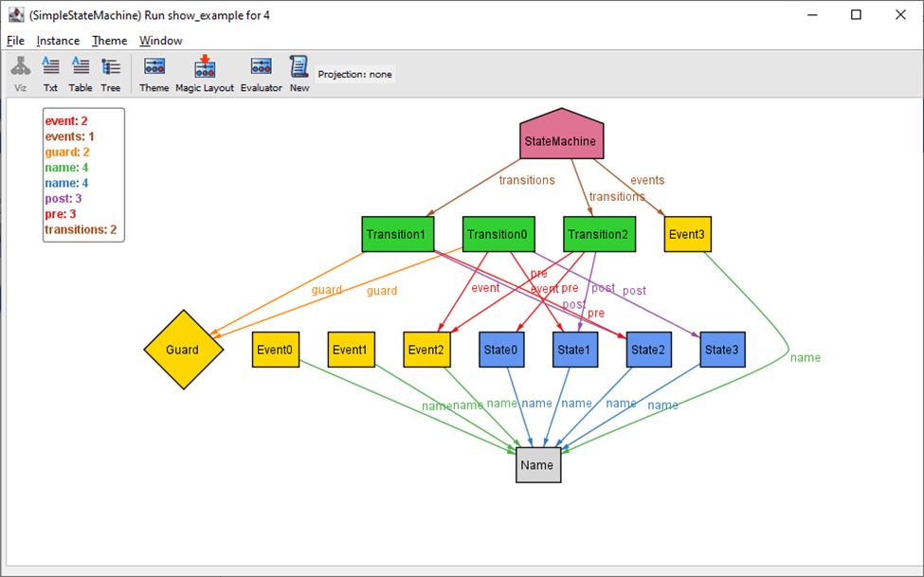Image resolution: width=924 pixels, height=577 pixels.
Task: Launch the Evaluator tool
Action: click(x=261, y=74)
